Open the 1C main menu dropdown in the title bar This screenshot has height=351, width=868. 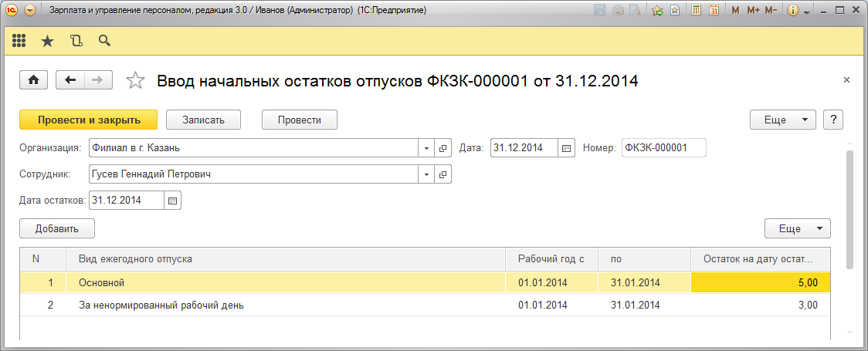pyautogui.click(x=30, y=11)
